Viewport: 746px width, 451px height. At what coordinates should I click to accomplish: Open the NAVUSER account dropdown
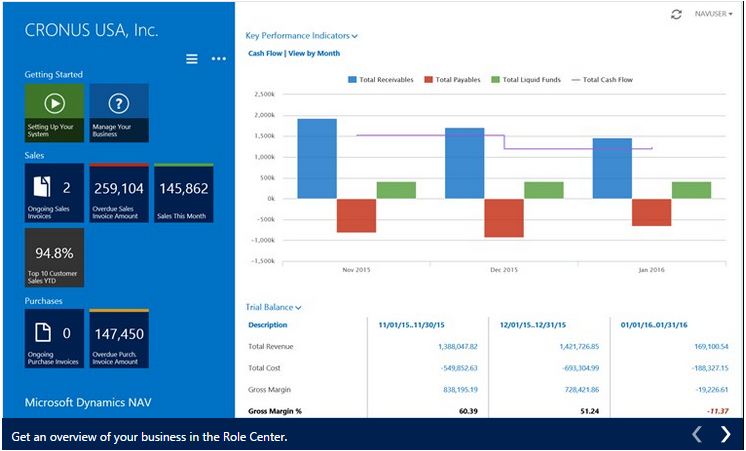(x=713, y=14)
